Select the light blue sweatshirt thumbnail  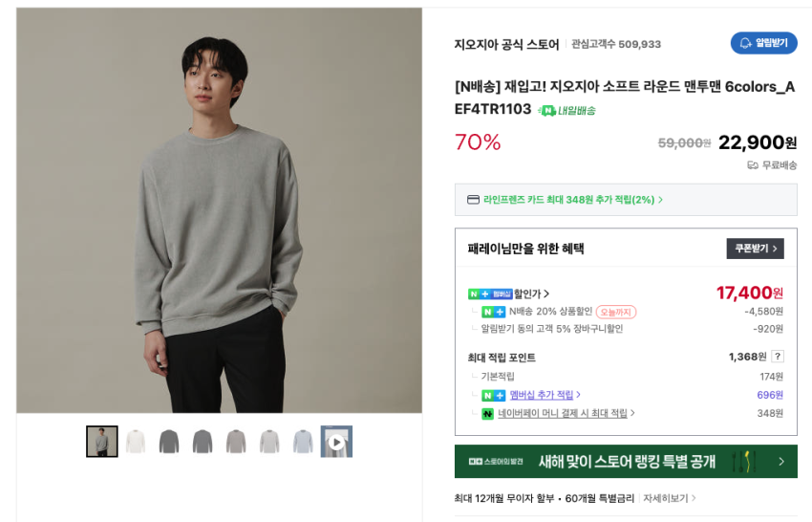point(303,442)
